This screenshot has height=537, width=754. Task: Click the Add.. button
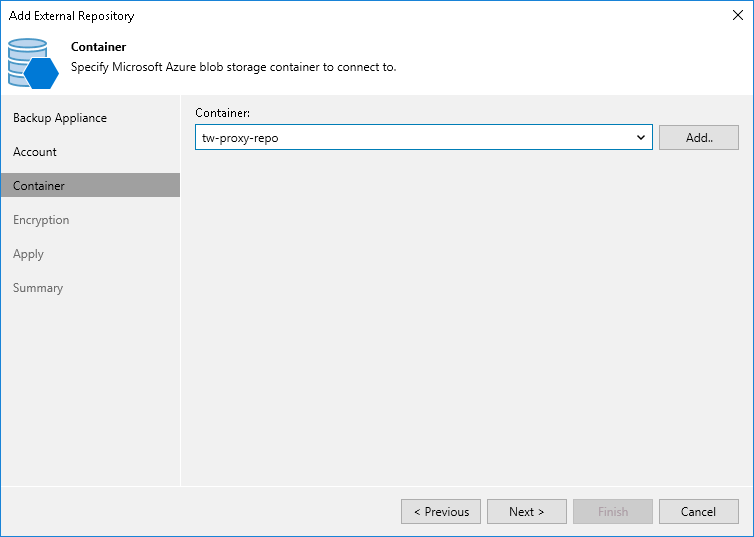tap(699, 137)
